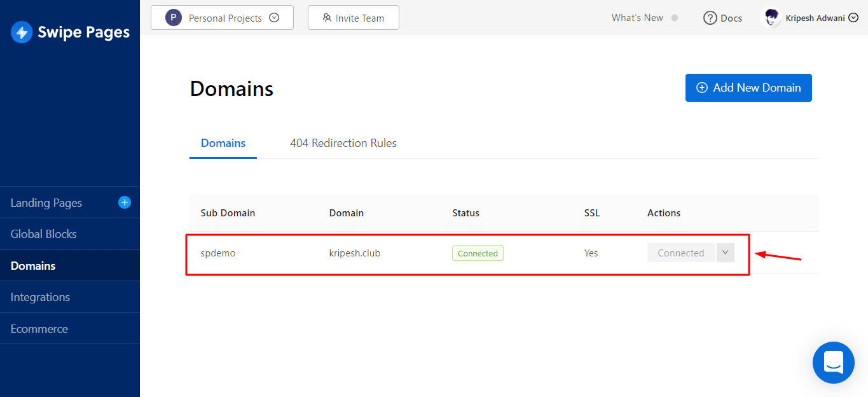Click the Swipe Pages lightning logo icon
Image resolution: width=868 pixels, height=397 pixels.
(x=22, y=32)
